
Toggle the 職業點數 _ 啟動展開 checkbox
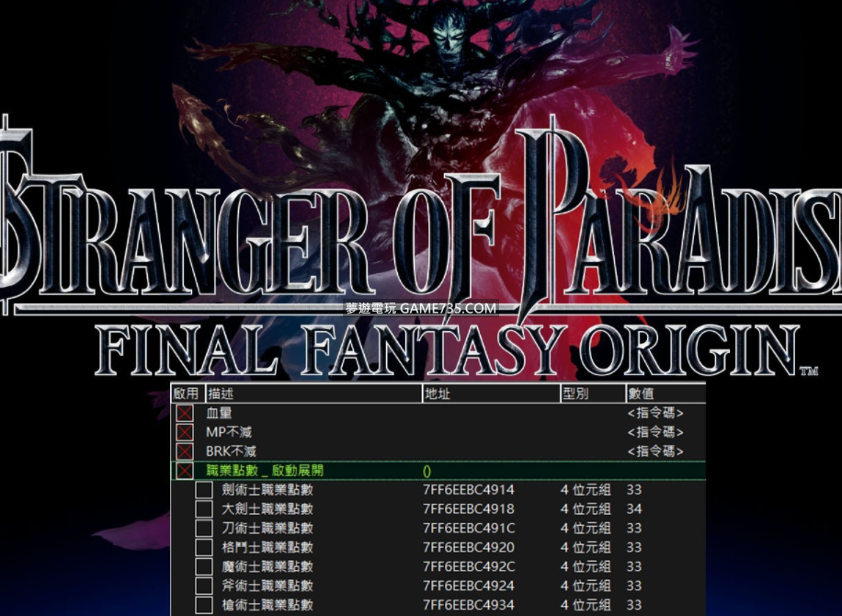pyautogui.click(x=184, y=471)
